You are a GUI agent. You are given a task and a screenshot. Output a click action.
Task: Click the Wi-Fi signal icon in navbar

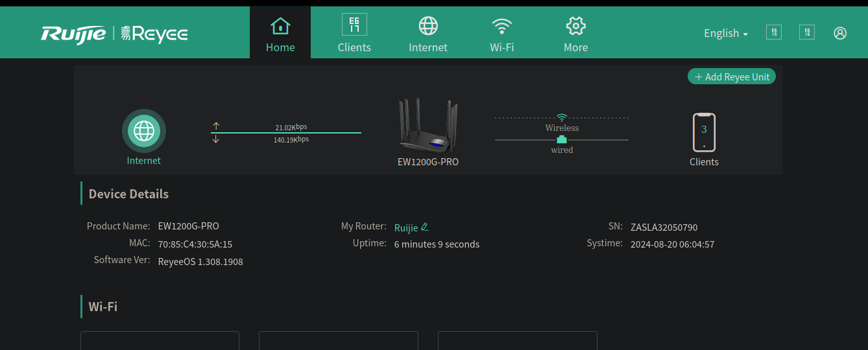(502, 26)
